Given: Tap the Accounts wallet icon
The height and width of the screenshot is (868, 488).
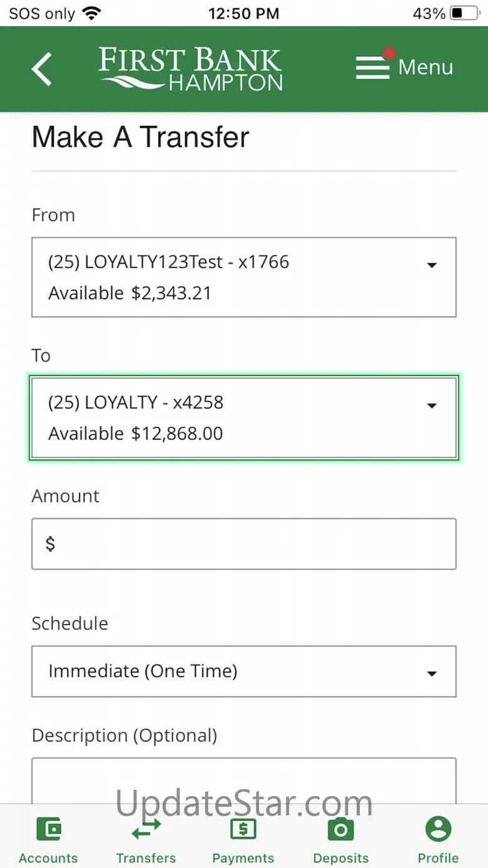Looking at the screenshot, I should tap(48, 829).
